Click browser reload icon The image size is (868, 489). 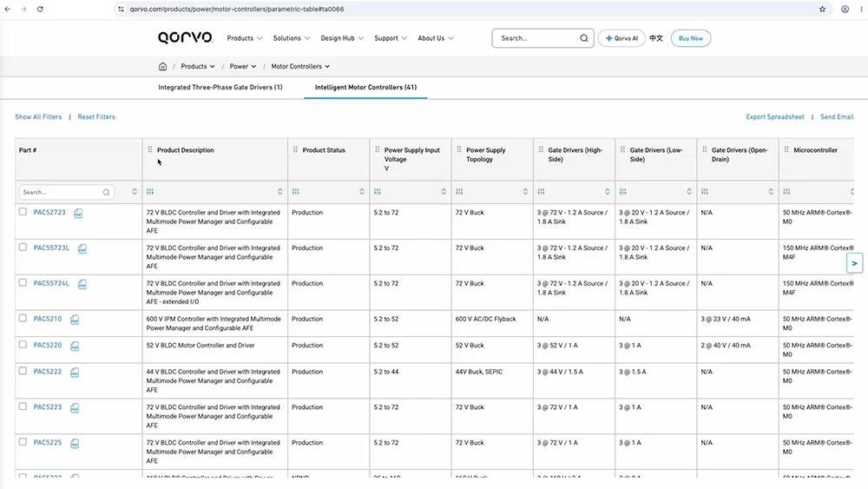(x=40, y=9)
